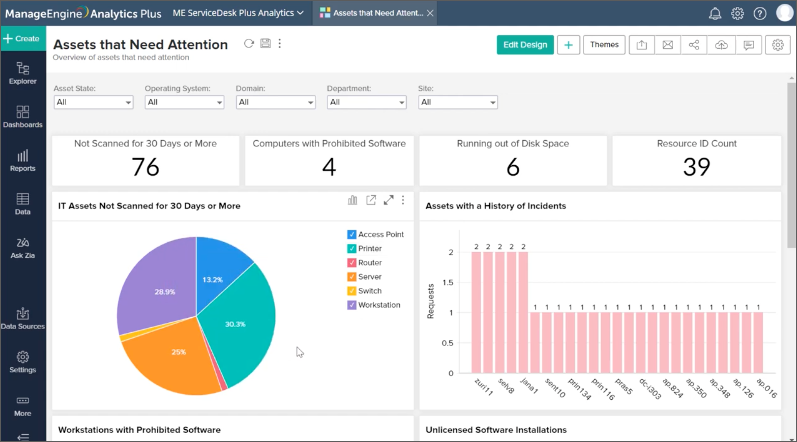The width and height of the screenshot is (797, 442).
Task: Open the Department filter dropdown
Action: tap(366, 102)
